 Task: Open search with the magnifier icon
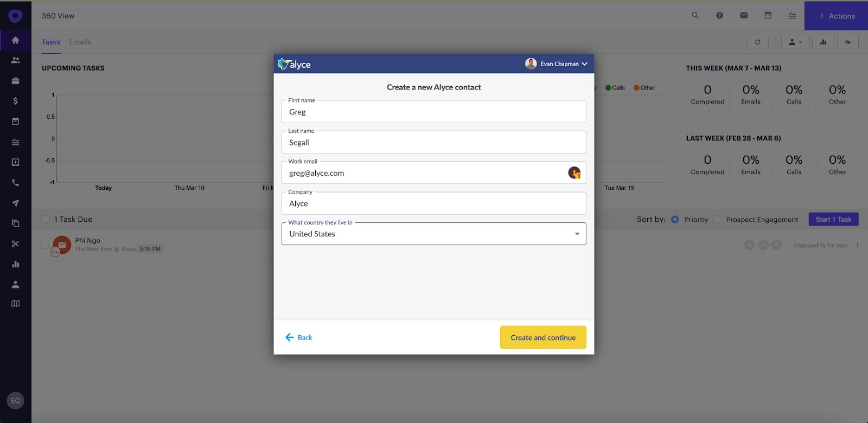695,15
